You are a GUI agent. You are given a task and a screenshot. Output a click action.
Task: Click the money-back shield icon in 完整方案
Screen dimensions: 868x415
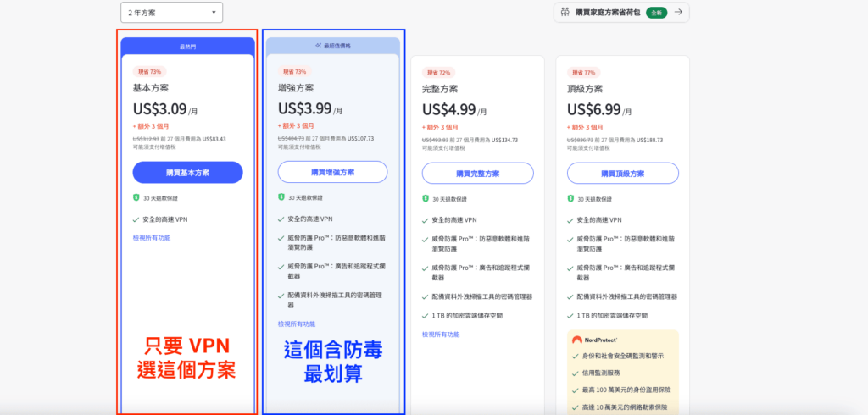[x=426, y=198]
